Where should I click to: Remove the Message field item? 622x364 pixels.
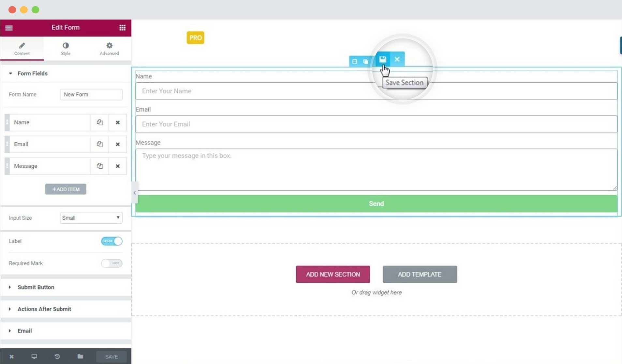point(118,166)
